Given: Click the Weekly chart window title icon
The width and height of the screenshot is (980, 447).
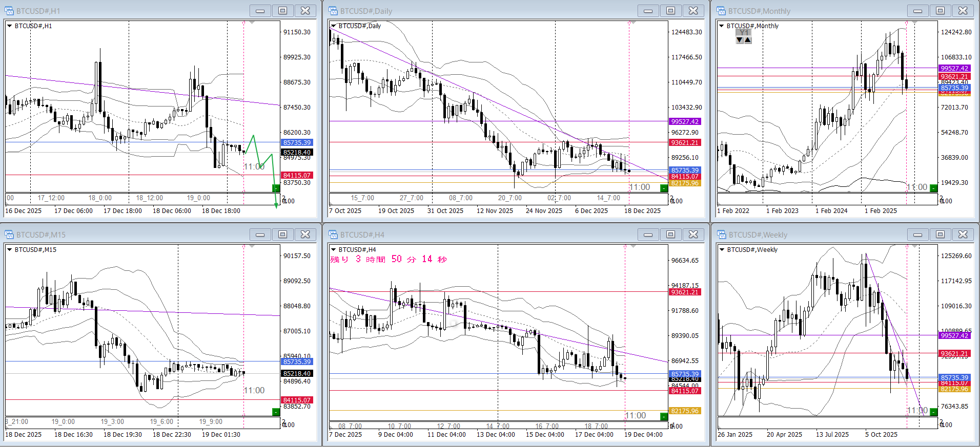Looking at the screenshot, I should [721, 235].
